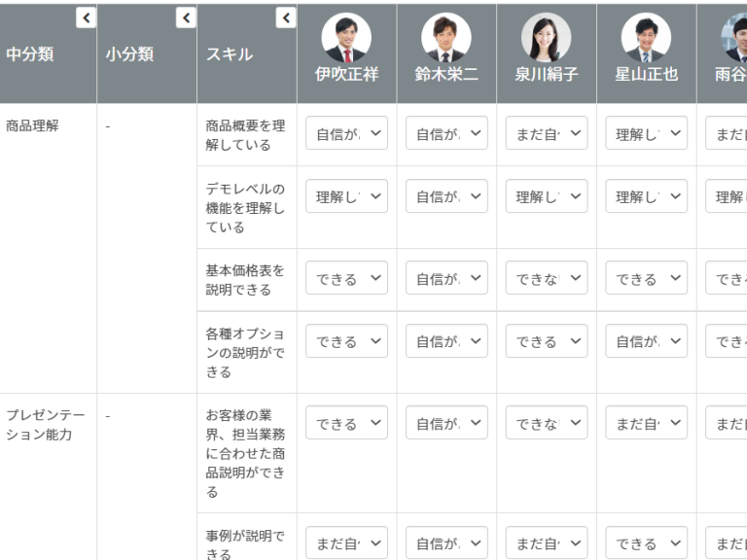The height and width of the screenshot is (560, 747).
Task: Open 伊吹正祥's dropdown for 事例が説明できる
Action: 346,543
